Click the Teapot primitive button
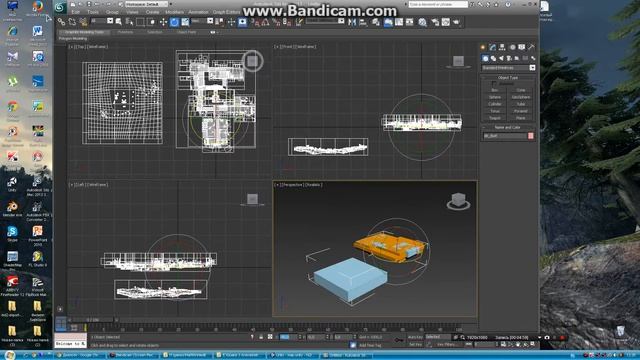Image resolution: width=640 pixels, height=360 pixels. [x=495, y=118]
